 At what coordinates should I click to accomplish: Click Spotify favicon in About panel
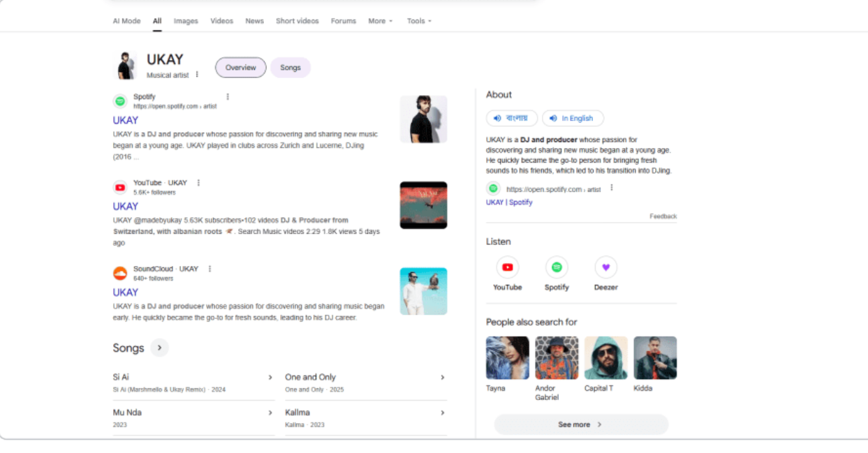493,188
